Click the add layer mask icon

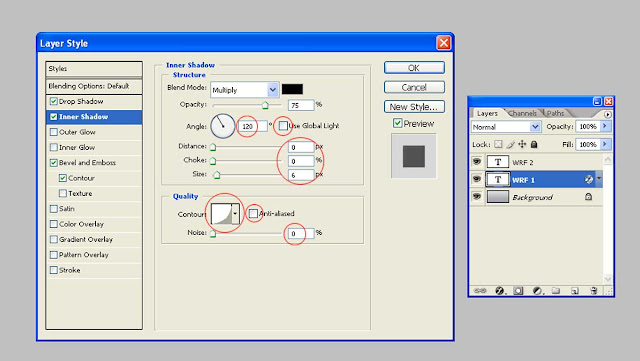[518, 291]
